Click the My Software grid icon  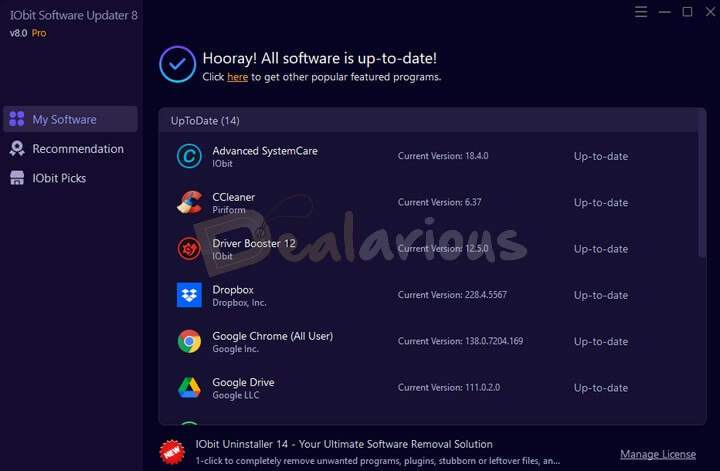[x=17, y=119]
